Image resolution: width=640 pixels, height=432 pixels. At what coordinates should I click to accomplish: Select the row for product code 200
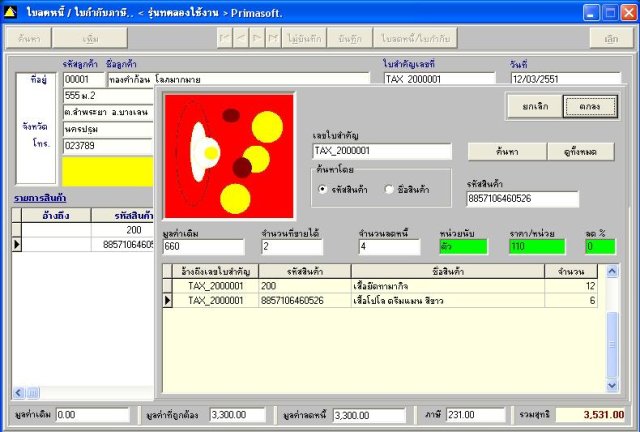[380, 286]
